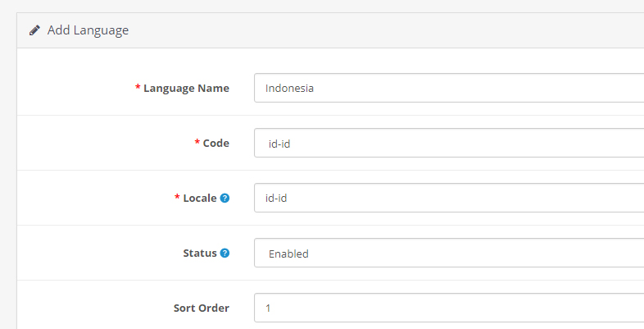Click inside the Code input field
644x329 pixels.
[449, 143]
